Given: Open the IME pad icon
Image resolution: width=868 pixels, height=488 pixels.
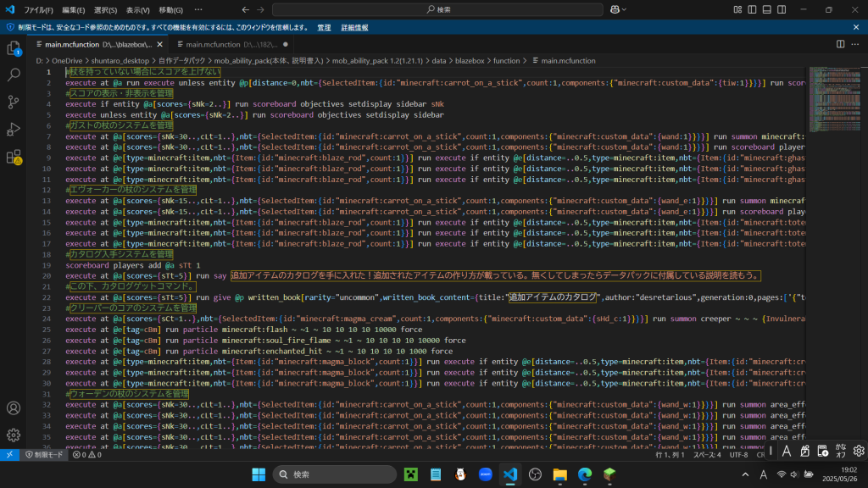Looking at the screenshot, I should pos(804,451).
